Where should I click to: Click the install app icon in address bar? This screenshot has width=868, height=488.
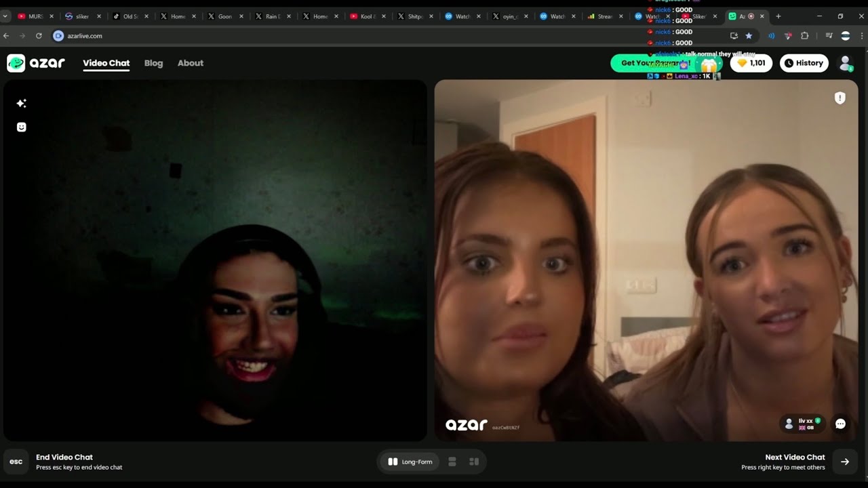[734, 35]
